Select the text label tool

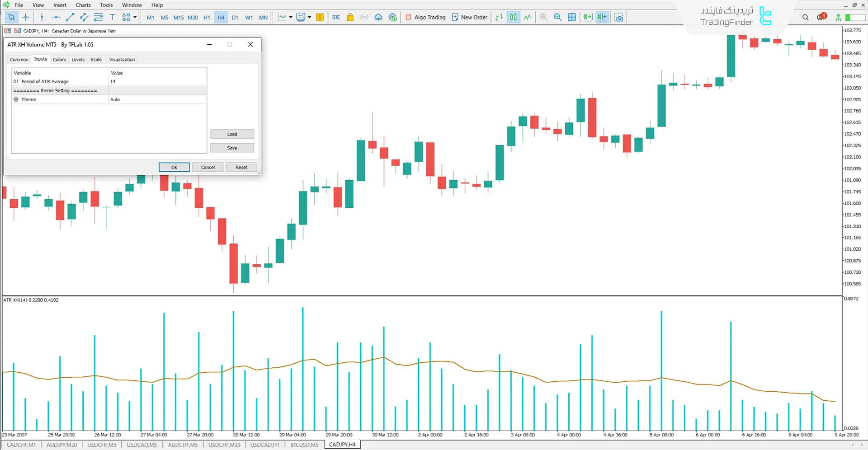[112, 17]
